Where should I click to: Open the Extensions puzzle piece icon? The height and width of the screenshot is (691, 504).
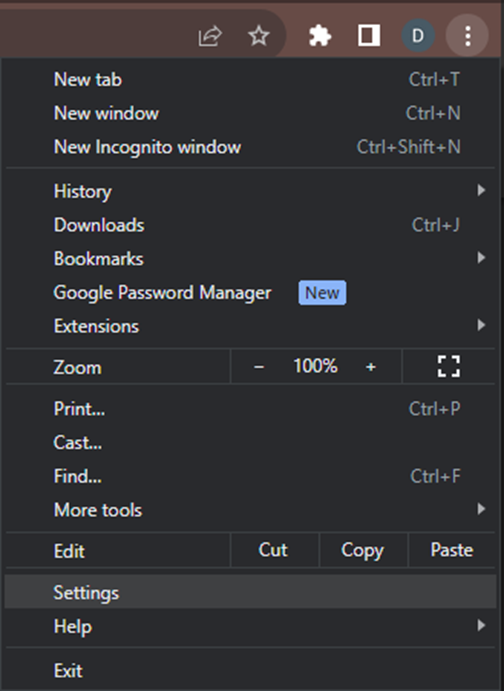pyautogui.click(x=320, y=36)
